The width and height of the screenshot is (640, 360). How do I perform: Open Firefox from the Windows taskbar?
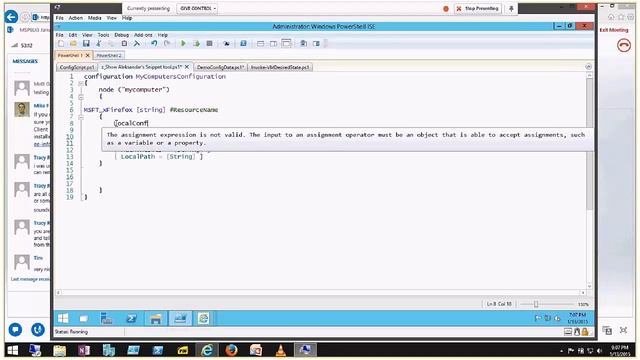pos(231,350)
